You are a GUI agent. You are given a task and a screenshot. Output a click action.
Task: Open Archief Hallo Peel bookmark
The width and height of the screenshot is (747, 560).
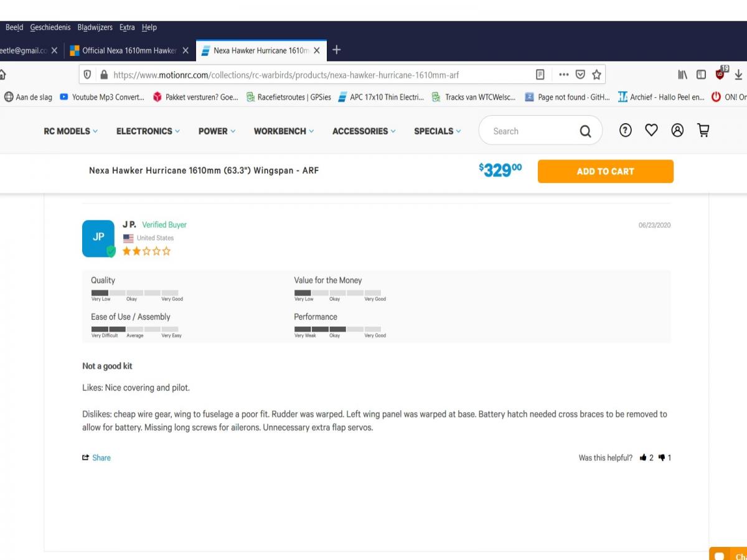click(x=661, y=97)
